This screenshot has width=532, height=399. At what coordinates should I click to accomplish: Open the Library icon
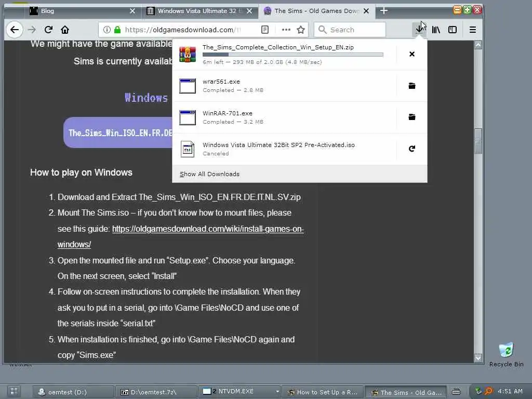[x=436, y=30]
